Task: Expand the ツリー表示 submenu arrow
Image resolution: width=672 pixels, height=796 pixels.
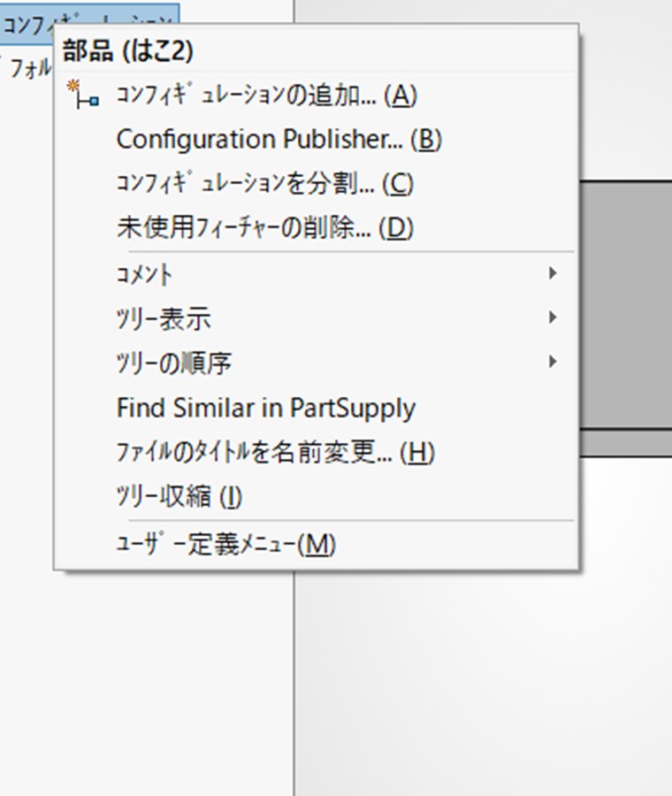Action: [553, 318]
